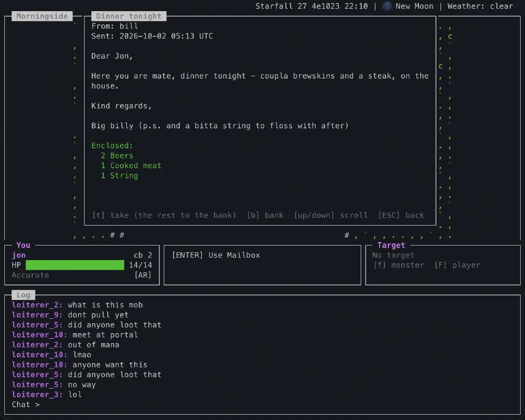This screenshot has width=525, height=420.
Task: Click the player name jon
Action: pos(19,255)
